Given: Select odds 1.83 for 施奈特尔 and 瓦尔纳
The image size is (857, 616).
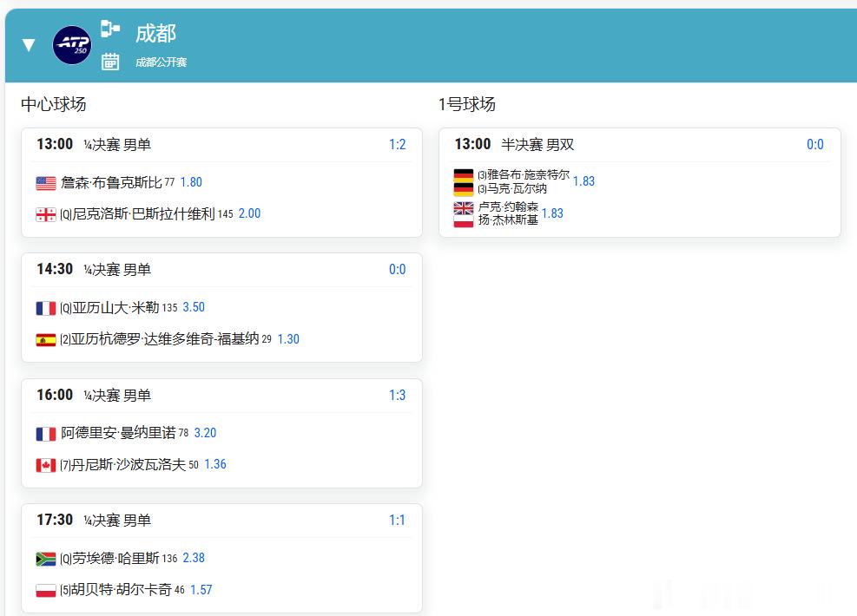Looking at the screenshot, I should [x=583, y=181].
